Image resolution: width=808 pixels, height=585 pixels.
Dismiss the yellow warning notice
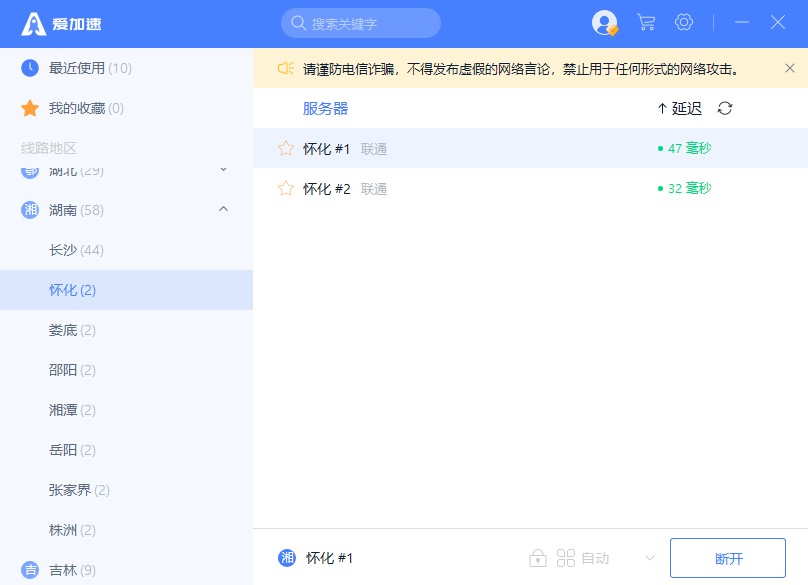tap(789, 68)
